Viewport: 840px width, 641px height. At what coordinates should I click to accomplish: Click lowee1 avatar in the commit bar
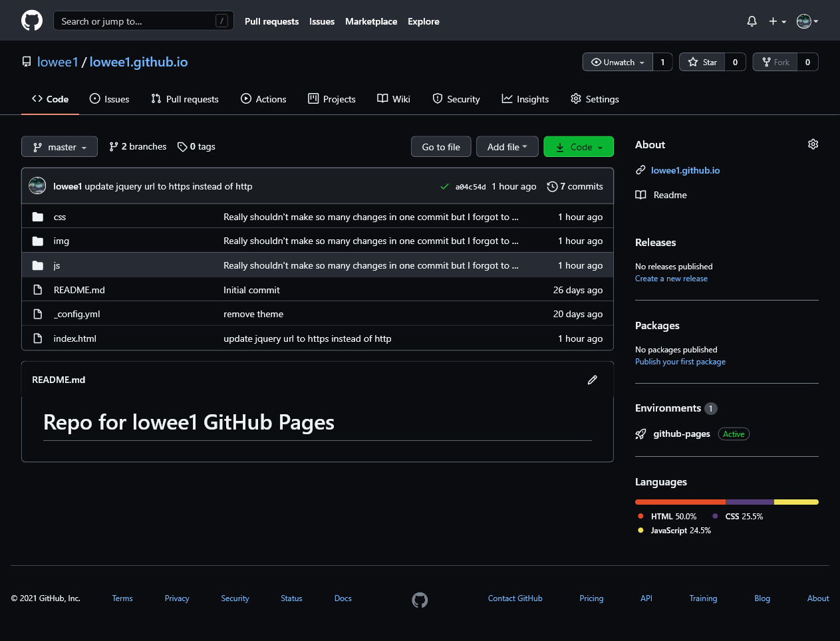pos(37,186)
